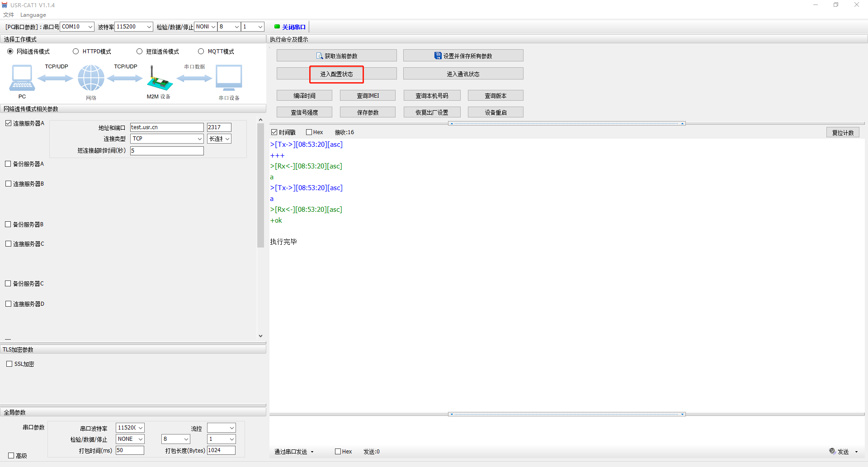
Task: Click the PC computer icon in diagram
Action: [22, 78]
